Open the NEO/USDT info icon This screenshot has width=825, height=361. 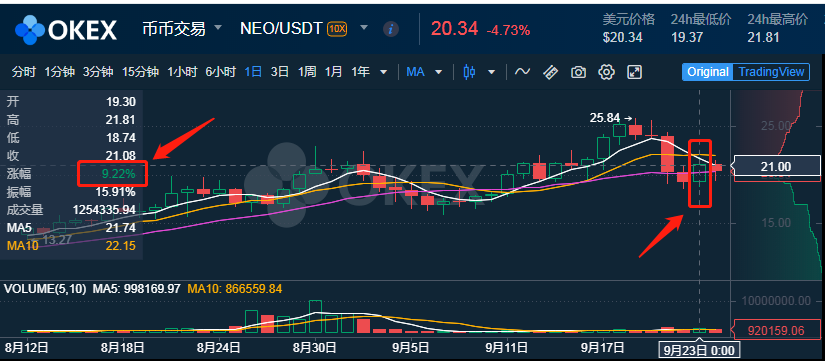(390, 29)
